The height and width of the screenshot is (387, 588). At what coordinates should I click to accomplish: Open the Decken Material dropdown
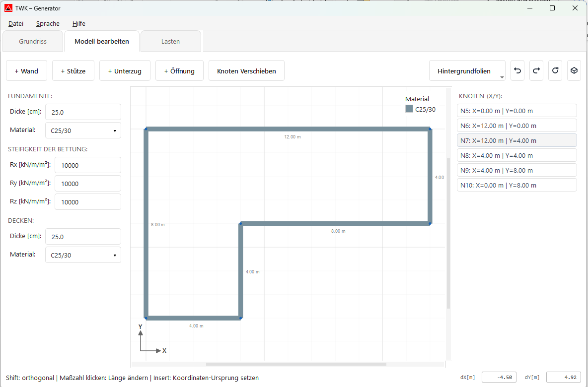tap(82, 255)
